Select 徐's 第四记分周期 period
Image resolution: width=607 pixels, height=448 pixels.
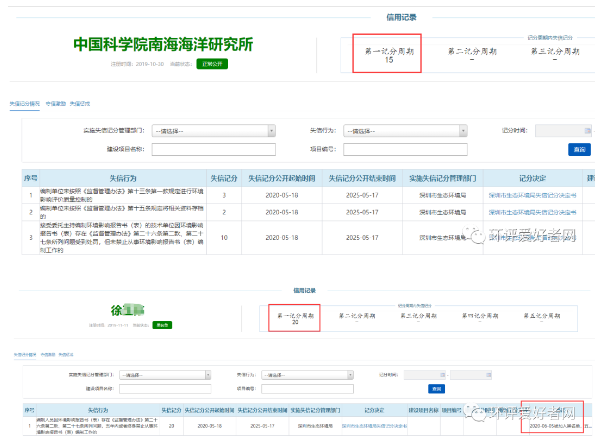click(480, 318)
